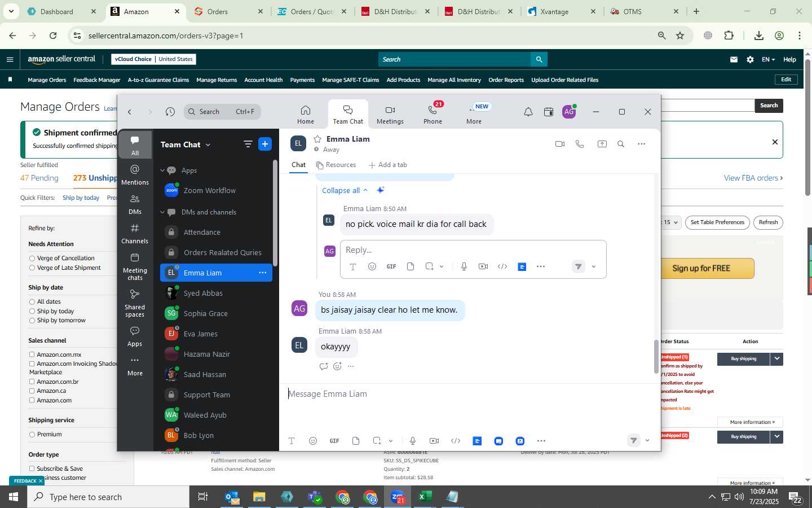812x508 pixels.
Task: Open emoji picker in message composer
Action: point(313,441)
